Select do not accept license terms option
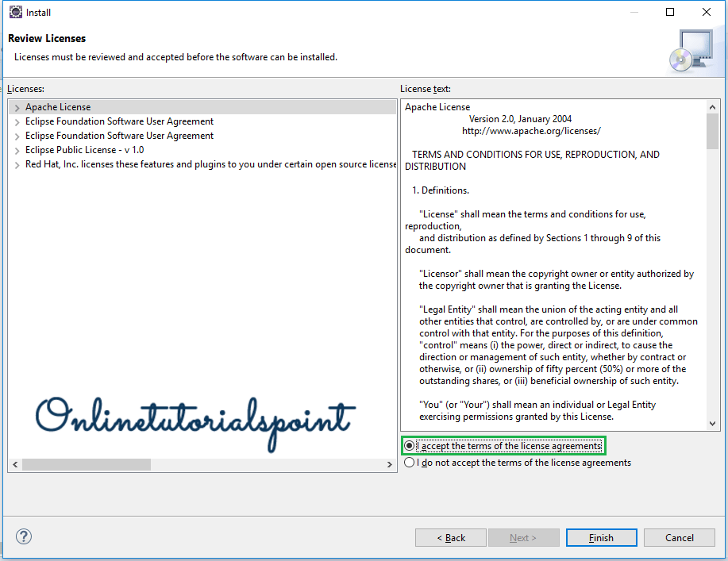Screen dimensions: 728x561 point(410,463)
